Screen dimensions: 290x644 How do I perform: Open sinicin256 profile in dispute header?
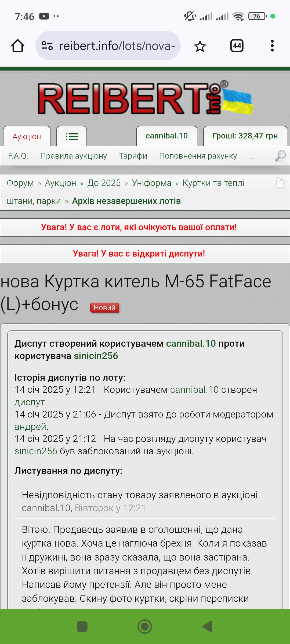[x=96, y=356]
